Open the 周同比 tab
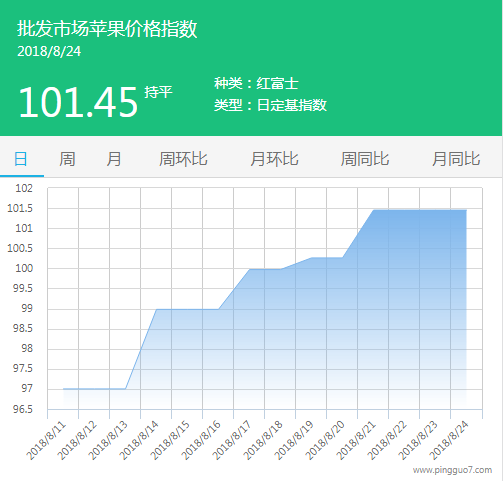Image resolution: width=503 pixels, height=481 pixels. pos(365,159)
